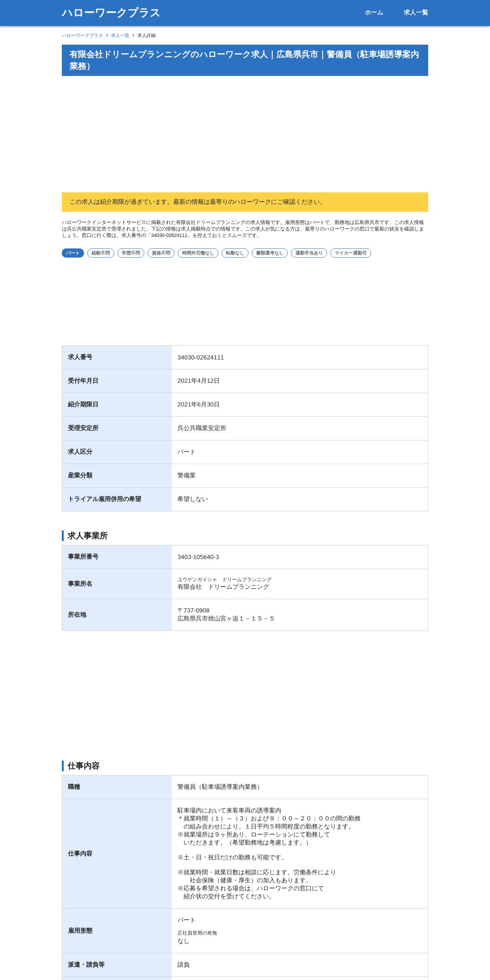Click パート value in 雇用形態 row
The image size is (490, 980).
click(x=187, y=920)
